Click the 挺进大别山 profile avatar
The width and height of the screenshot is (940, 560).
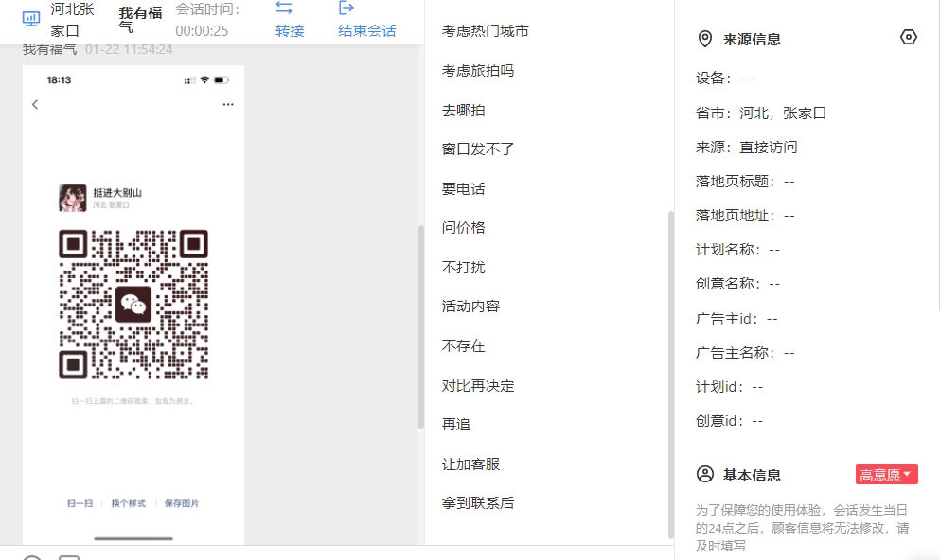tap(73, 198)
